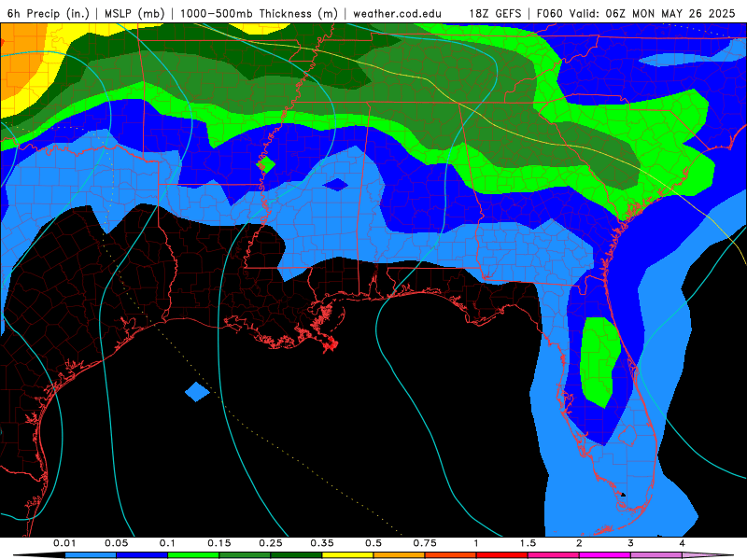Click the '0.15' legend value label
Screen dimensions: 747x560
coord(219,543)
